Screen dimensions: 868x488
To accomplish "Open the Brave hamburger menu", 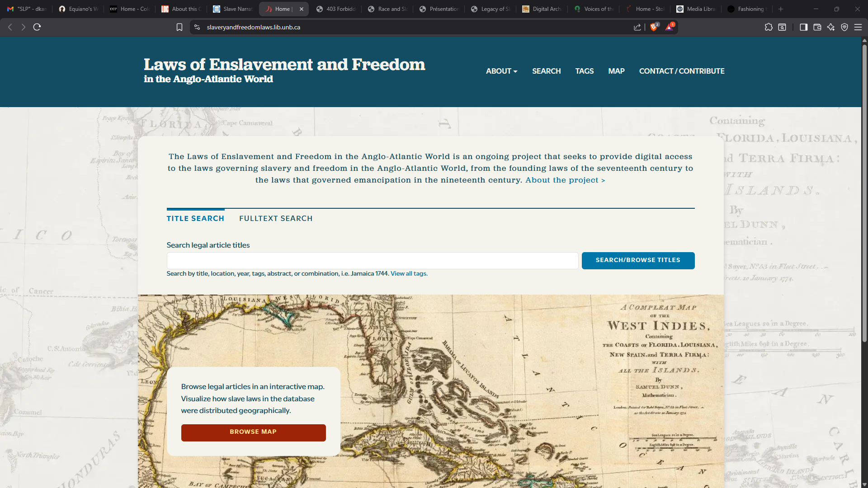I will (x=859, y=27).
